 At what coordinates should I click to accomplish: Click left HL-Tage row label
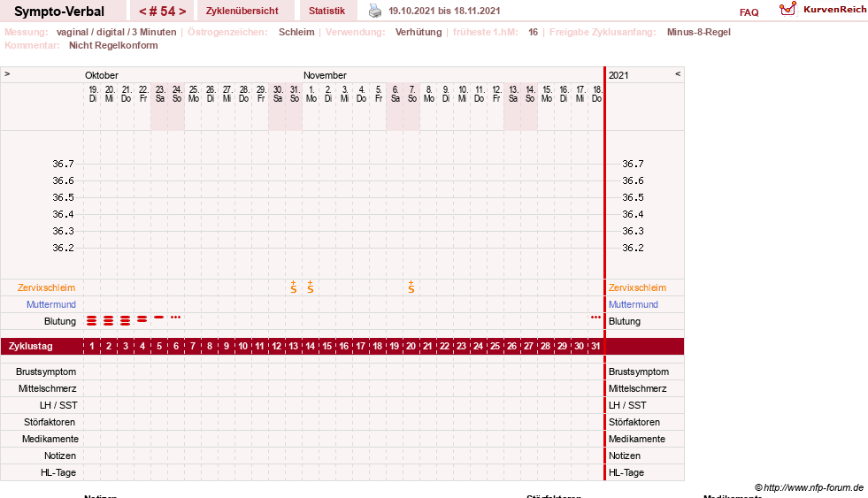click(x=58, y=472)
